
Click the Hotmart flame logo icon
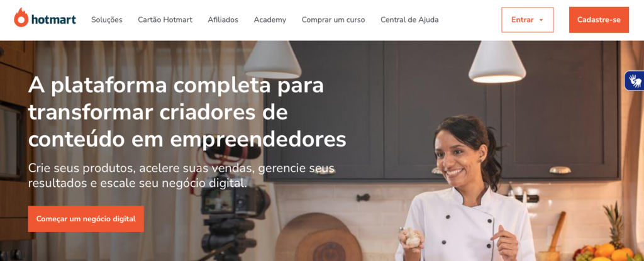[x=21, y=18]
